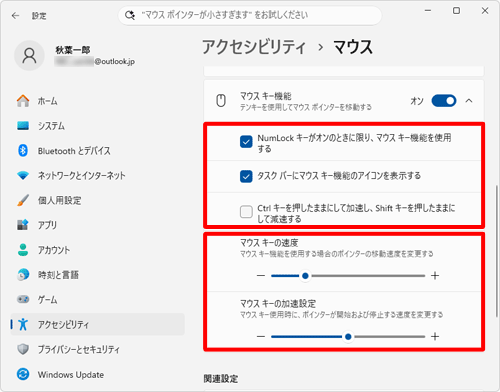
Task: Click テンキーを使用してマウス ポインターを移動する description
Action: [306, 107]
